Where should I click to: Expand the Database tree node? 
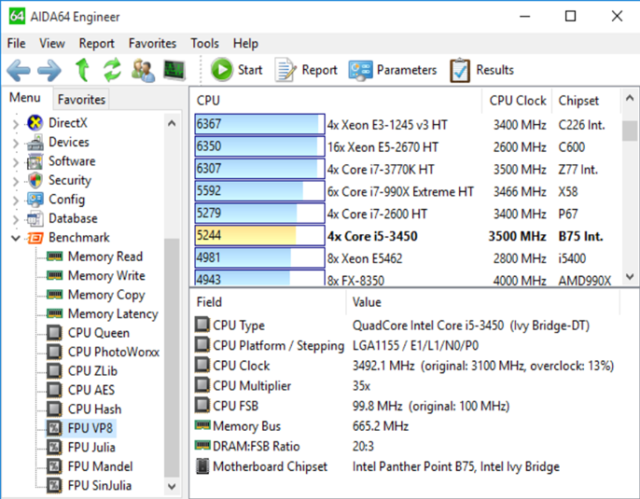(16, 219)
